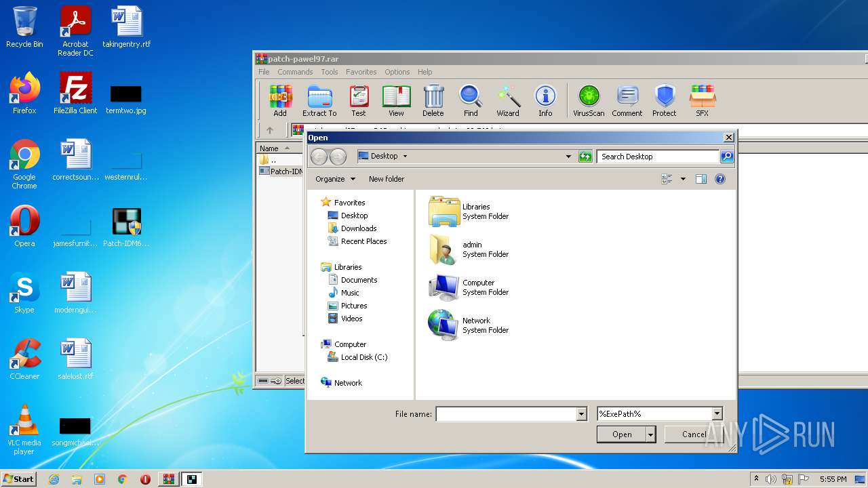The image size is (868, 488).
Task: Open the Recycle Bin desktop icon
Action: click(24, 27)
